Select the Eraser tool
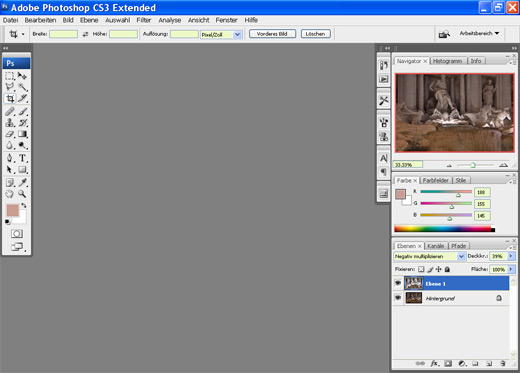The width and height of the screenshot is (520, 373). 10,134
